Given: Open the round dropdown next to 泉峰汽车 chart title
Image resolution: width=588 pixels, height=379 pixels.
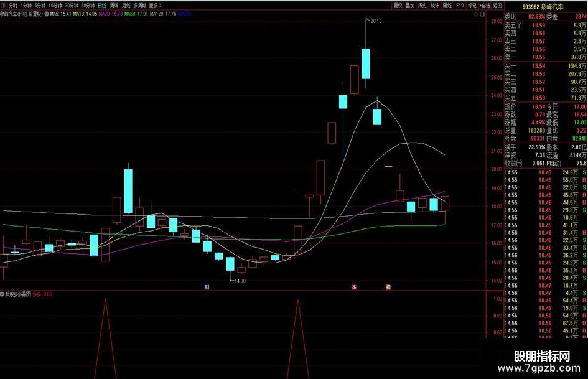Looking at the screenshot, I should (47, 14).
